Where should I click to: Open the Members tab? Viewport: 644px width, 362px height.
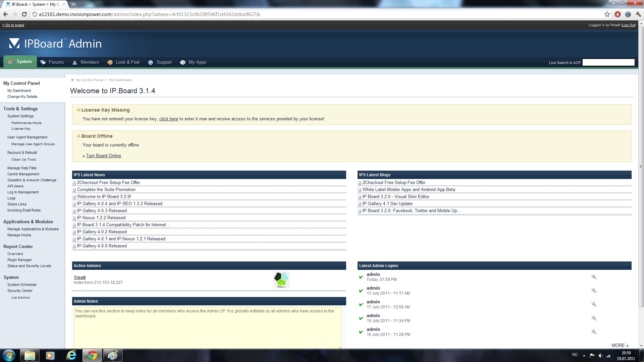tap(86, 62)
